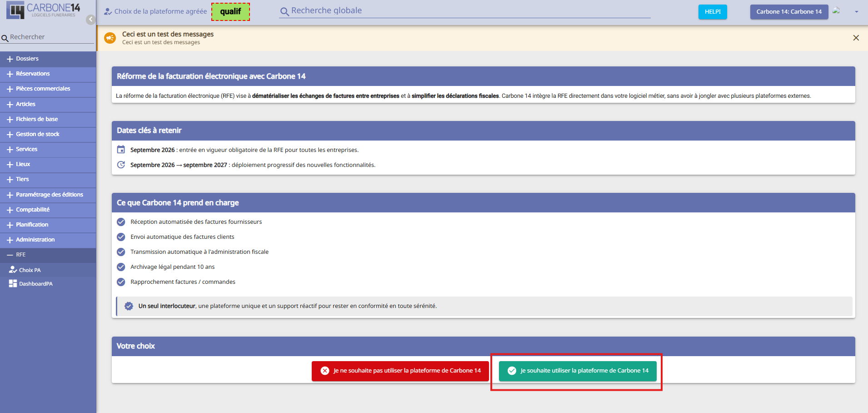Click 'Archivage légal pendant 10 ans' text
Screen dimensions: 868x413
click(172, 267)
